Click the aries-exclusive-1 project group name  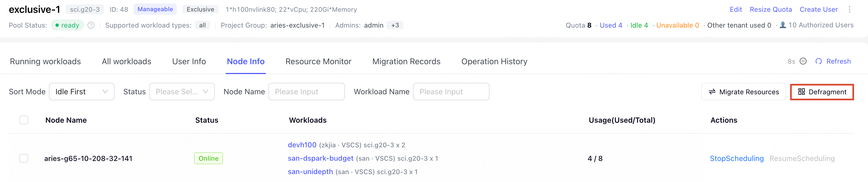click(x=297, y=25)
